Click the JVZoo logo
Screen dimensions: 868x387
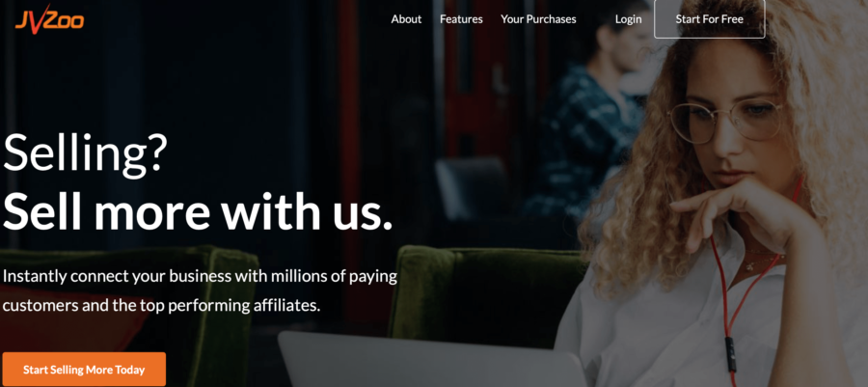coord(49,19)
